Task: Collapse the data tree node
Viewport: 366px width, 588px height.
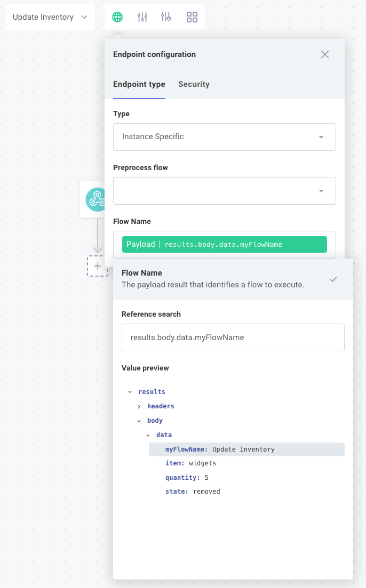Action: (x=148, y=434)
